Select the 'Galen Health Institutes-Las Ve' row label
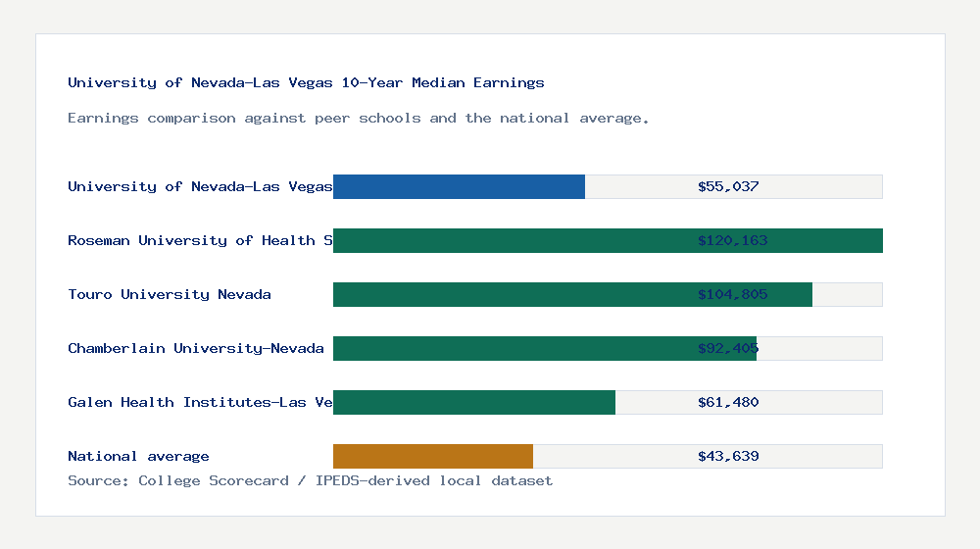Screen dimensions: 980x549 point(200,402)
